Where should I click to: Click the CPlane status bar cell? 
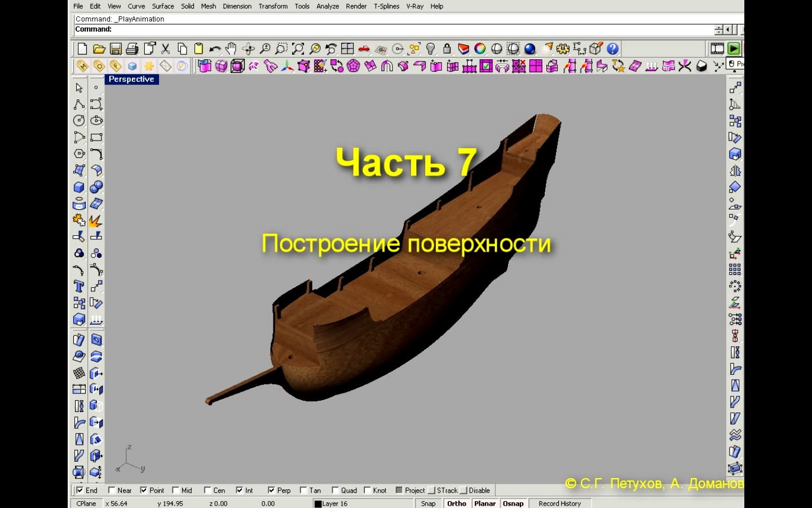86,503
